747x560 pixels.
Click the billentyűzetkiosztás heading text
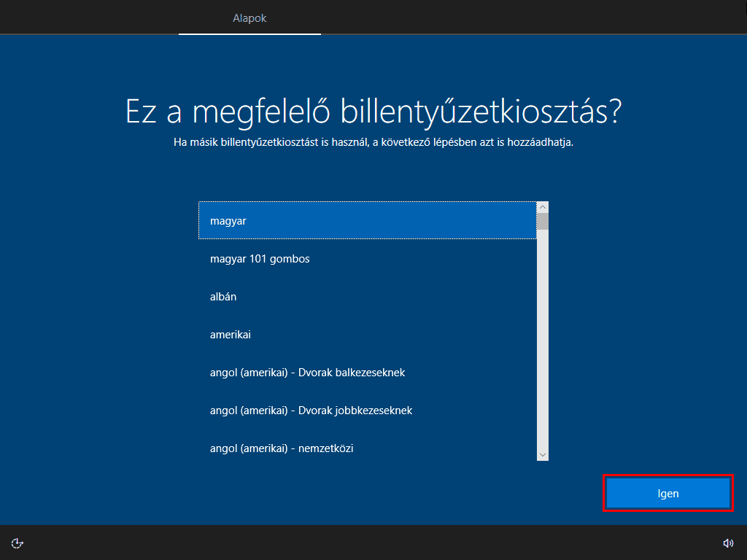click(373, 112)
